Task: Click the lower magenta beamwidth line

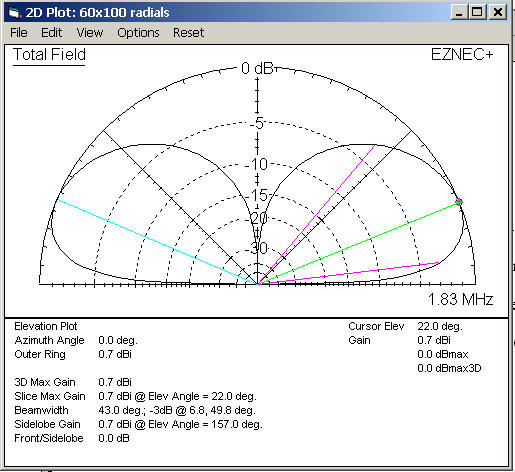Action: pos(348,273)
